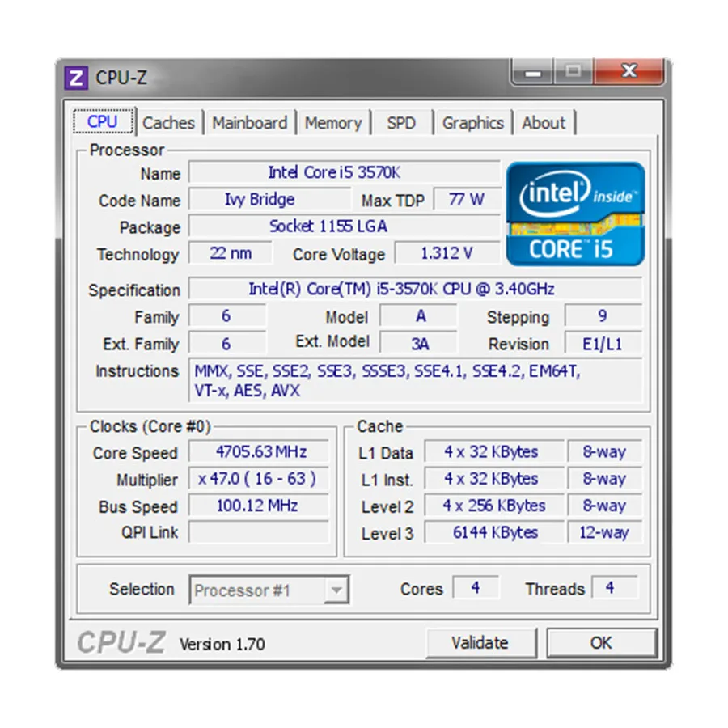Click the Model value A
Screen dimensions: 728x728
click(x=418, y=316)
